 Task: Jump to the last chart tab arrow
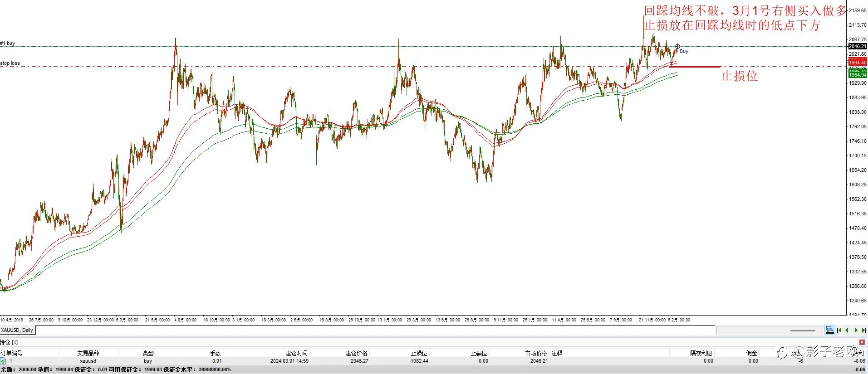[x=864, y=330]
